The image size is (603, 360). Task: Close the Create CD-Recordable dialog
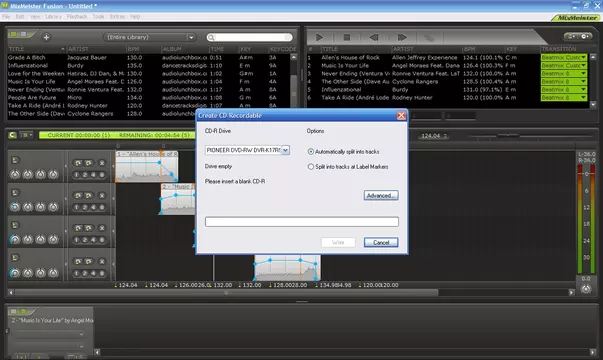[x=401, y=115]
